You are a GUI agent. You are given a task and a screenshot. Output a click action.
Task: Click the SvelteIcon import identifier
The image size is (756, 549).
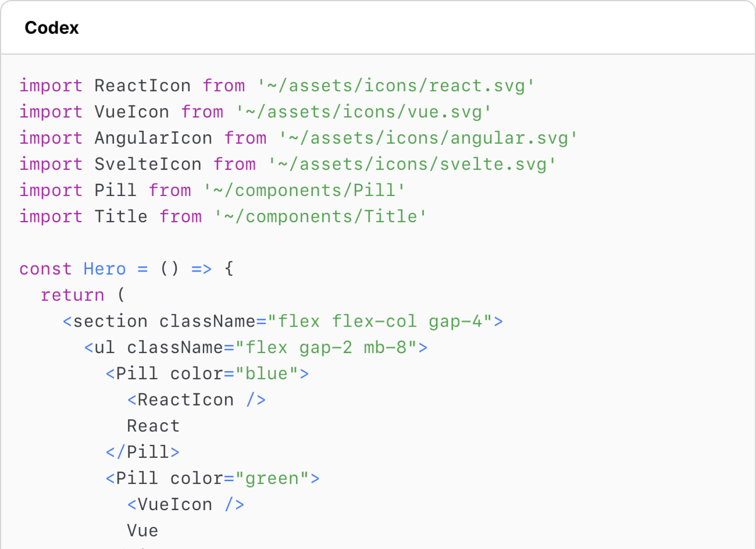(148, 164)
